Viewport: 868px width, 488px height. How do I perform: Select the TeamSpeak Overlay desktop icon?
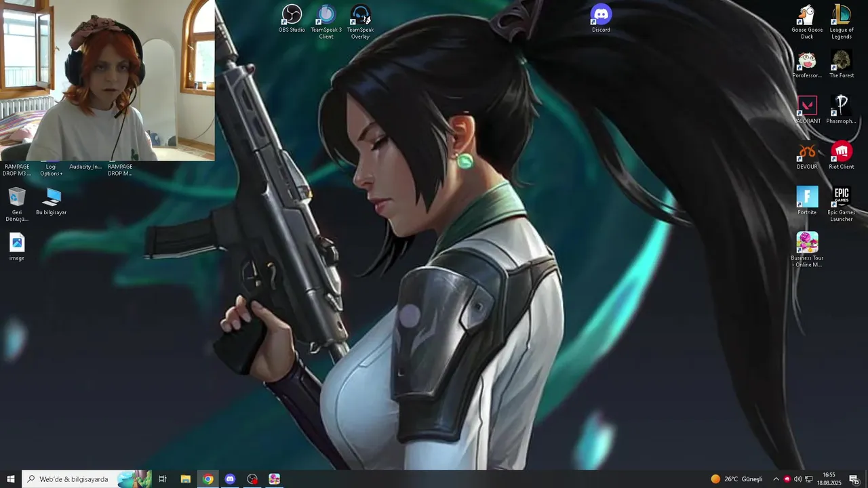click(x=360, y=21)
